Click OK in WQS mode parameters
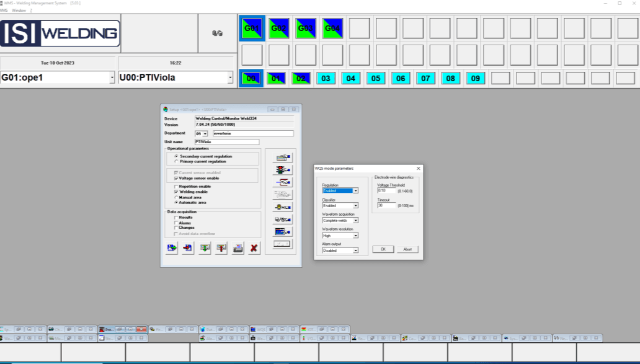Viewport: 640px width, 364px height. coord(383,249)
